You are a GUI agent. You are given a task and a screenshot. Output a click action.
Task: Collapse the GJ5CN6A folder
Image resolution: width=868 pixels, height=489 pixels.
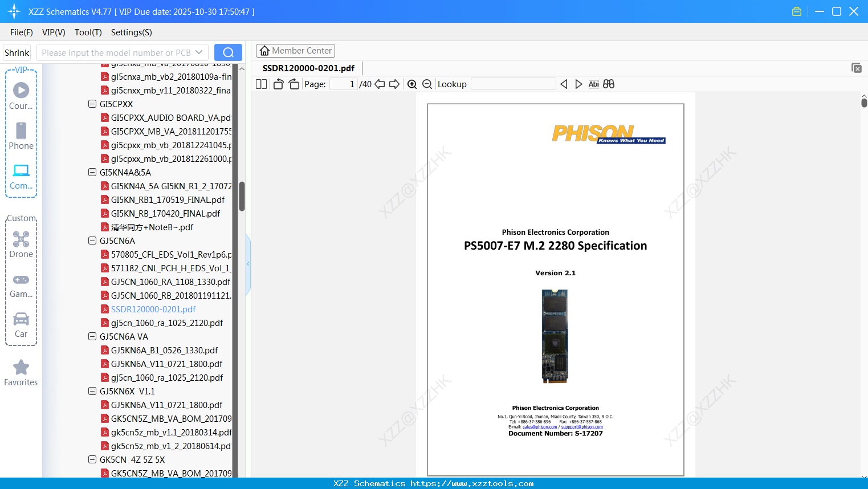[92, 241]
